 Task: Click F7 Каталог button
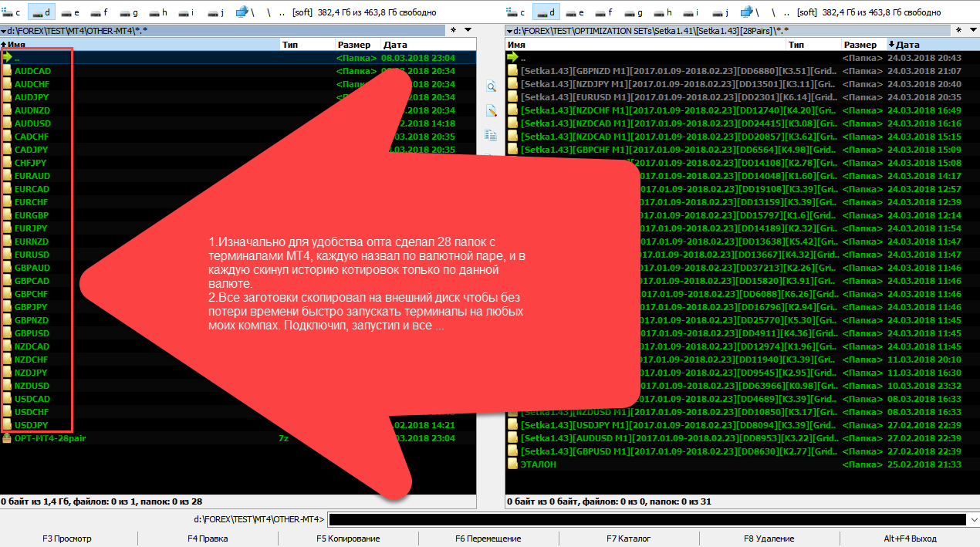tap(629, 539)
